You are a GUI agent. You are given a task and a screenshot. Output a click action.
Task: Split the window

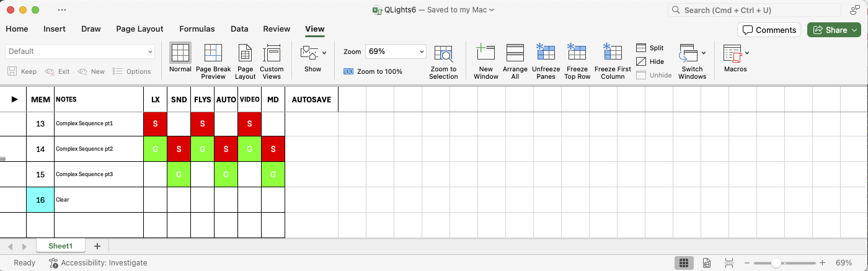pyautogui.click(x=650, y=48)
